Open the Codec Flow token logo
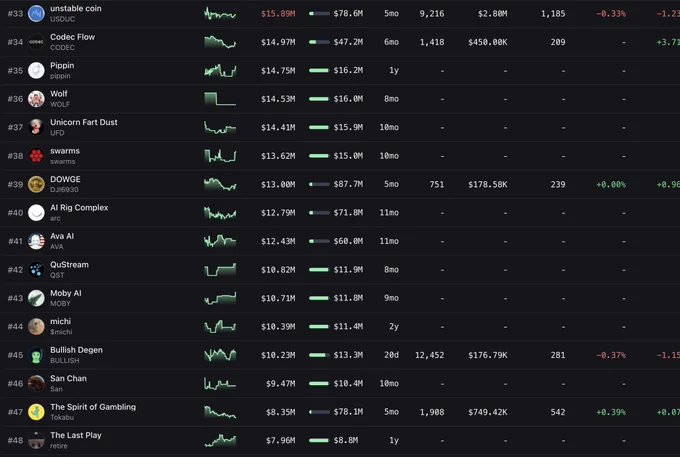Screen dimensions: 680x457 [36, 42]
